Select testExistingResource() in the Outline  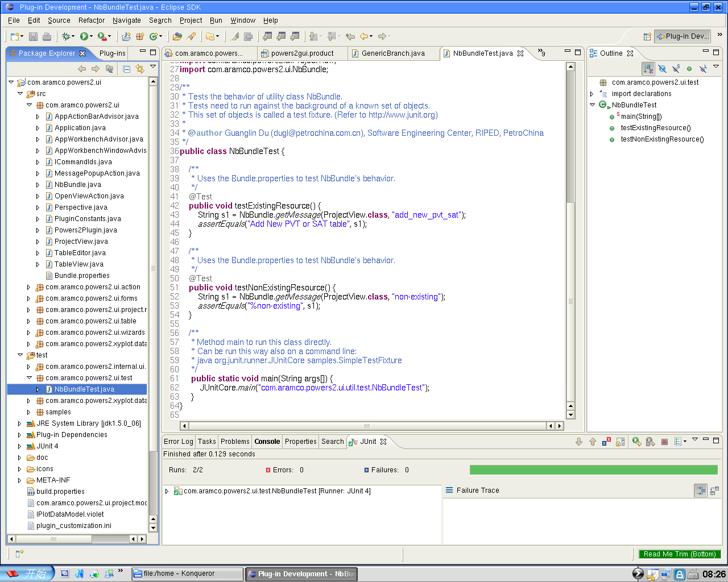pyautogui.click(x=655, y=128)
